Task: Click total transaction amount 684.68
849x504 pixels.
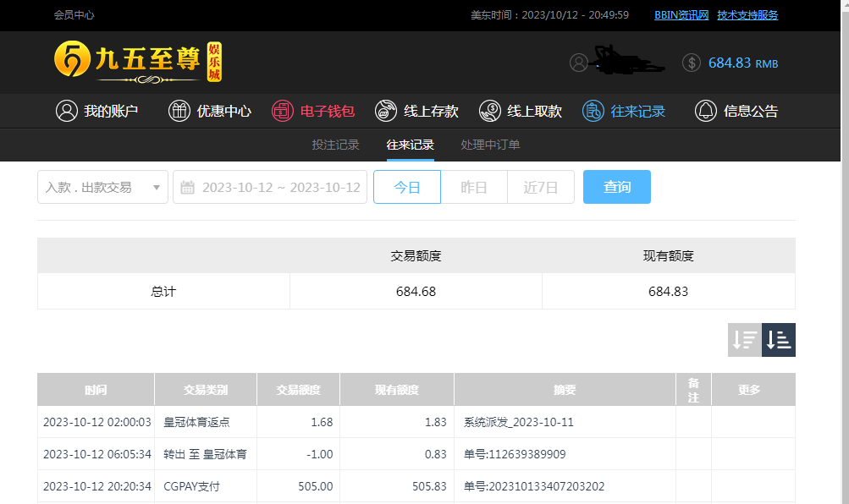Action: pyautogui.click(x=416, y=292)
